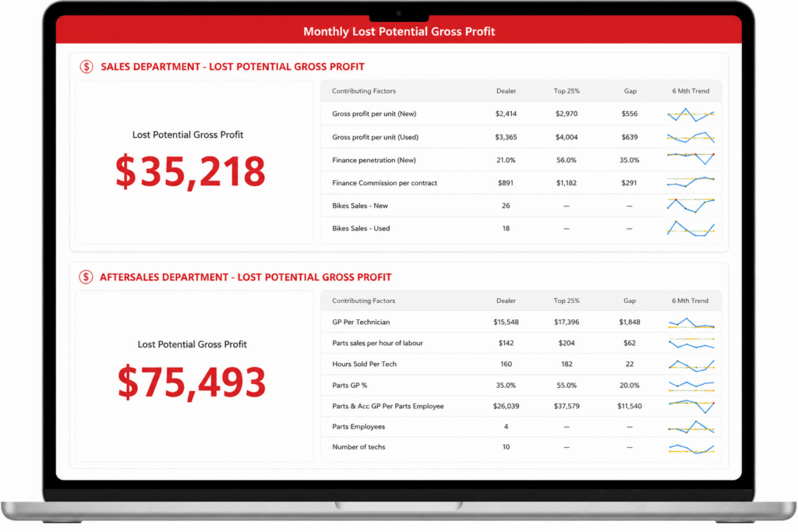Click the GP Per Technician label

point(361,322)
